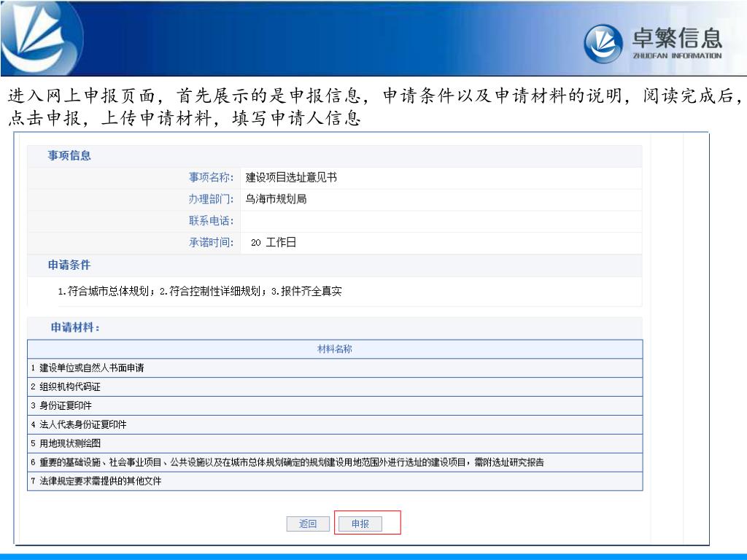The width and height of the screenshot is (747, 560).
Task: Click the 申请材料 section heading
Action: [75, 327]
